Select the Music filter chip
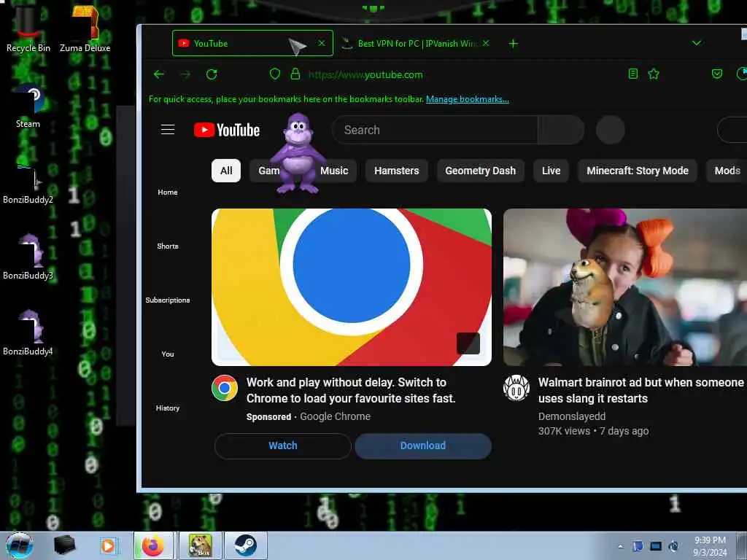 (336, 171)
